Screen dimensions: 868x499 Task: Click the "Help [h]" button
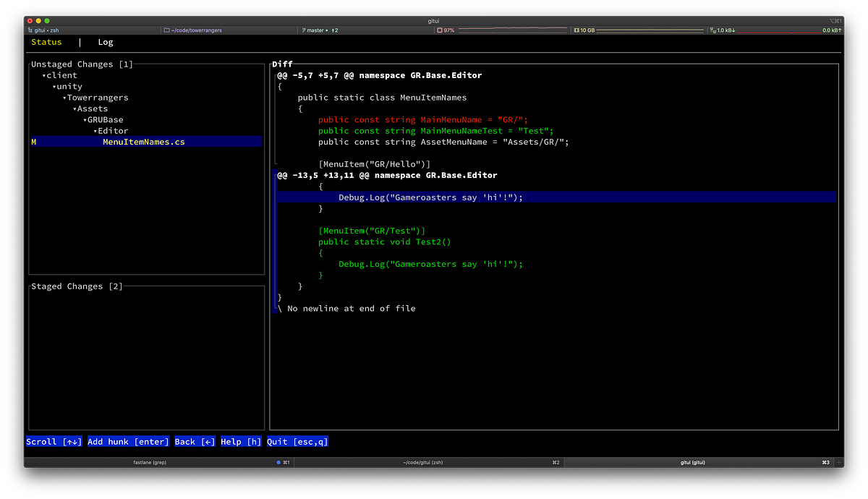click(x=240, y=441)
